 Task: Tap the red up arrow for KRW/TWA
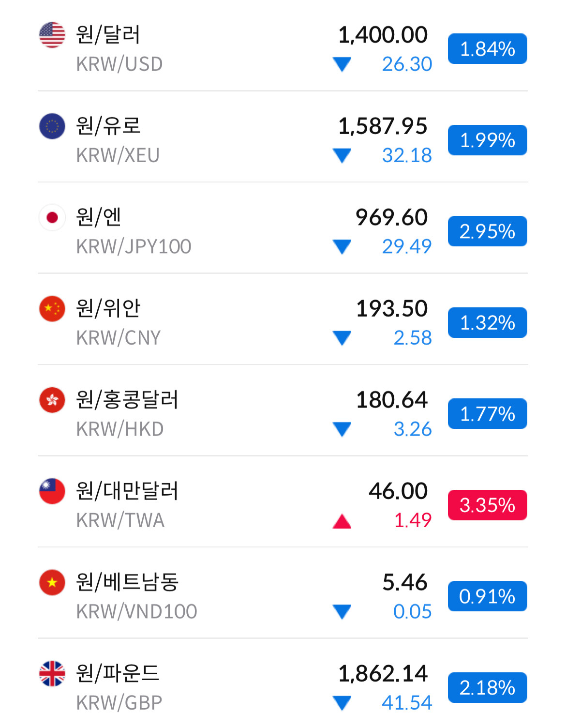(342, 521)
